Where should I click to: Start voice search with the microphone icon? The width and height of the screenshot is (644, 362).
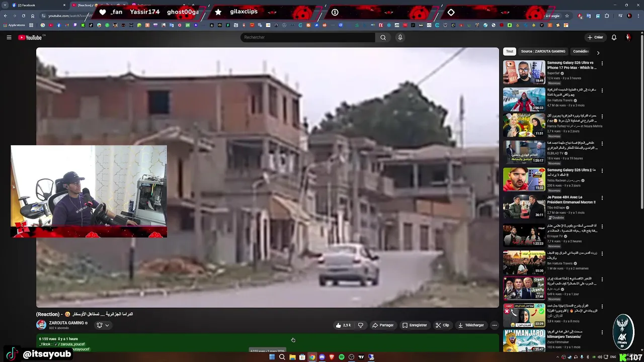tap(400, 37)
